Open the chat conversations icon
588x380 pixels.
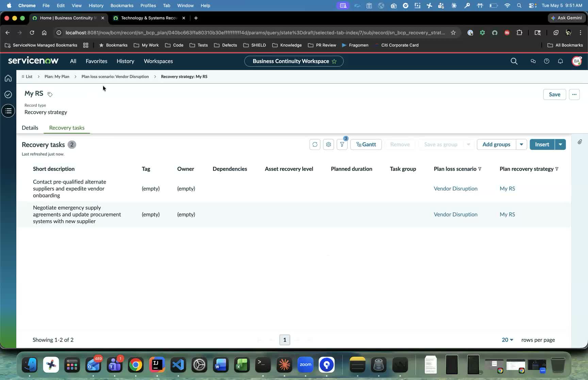pyautogui.click(x=533, y=61)
